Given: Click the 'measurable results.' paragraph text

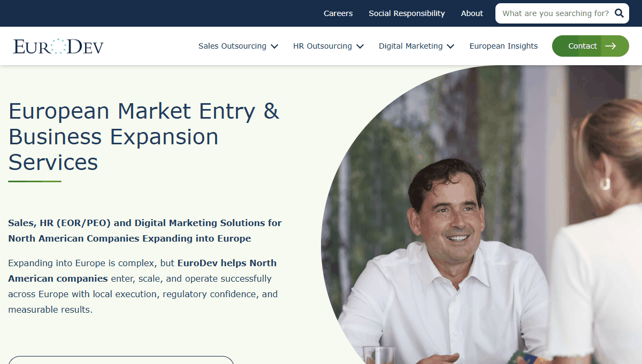Looking at the screenshot, I should click(x=50, y=309).
